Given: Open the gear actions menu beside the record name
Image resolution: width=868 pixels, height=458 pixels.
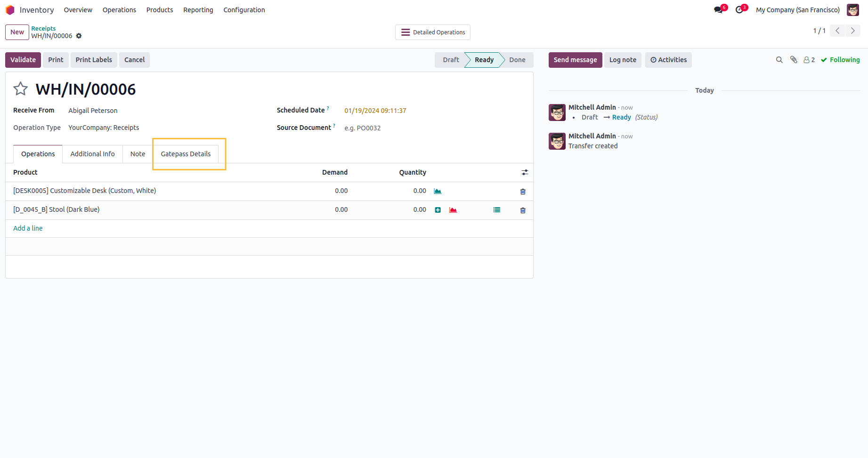Looking at the screenshot, I should tap(79, 36).
